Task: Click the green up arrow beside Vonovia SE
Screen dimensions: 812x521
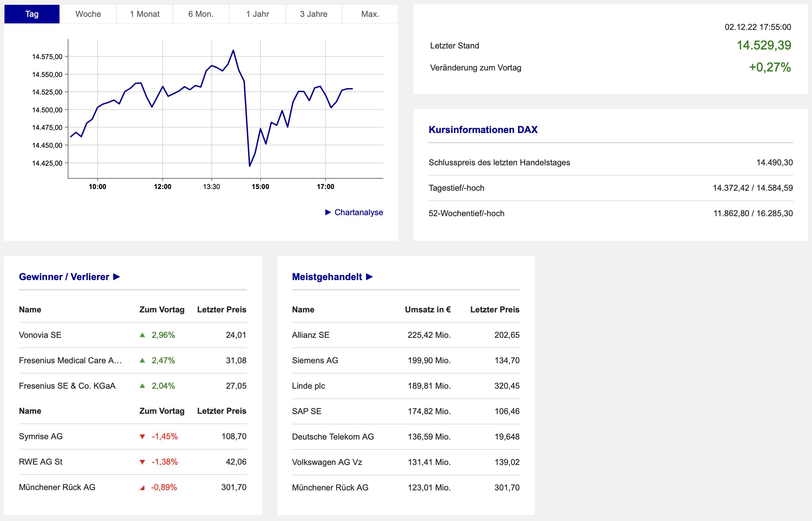Action: [142, 335]
